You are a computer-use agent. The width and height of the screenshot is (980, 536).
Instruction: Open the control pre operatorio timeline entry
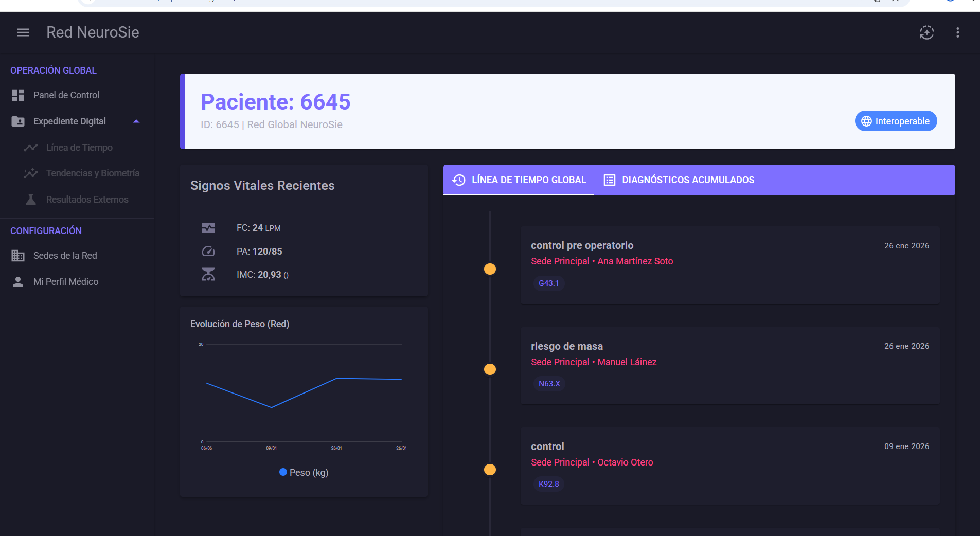[730, 265]
